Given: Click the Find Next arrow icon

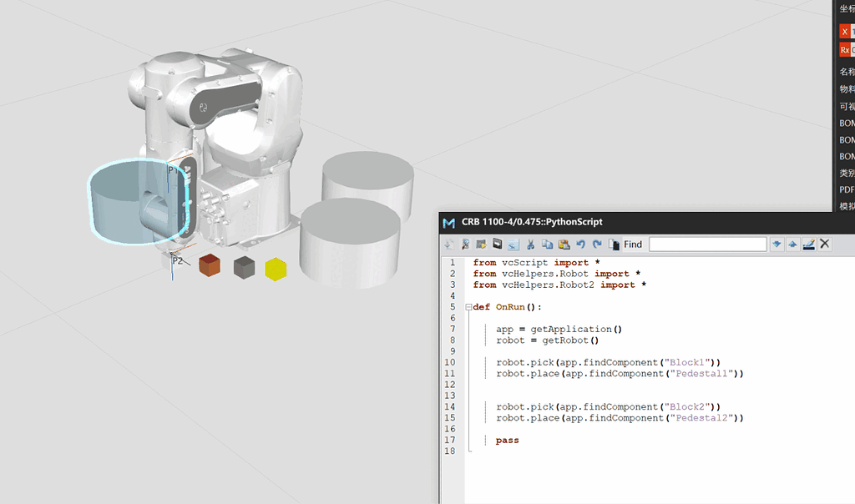Looking at the screenshot, I should (x=777, y=244).
